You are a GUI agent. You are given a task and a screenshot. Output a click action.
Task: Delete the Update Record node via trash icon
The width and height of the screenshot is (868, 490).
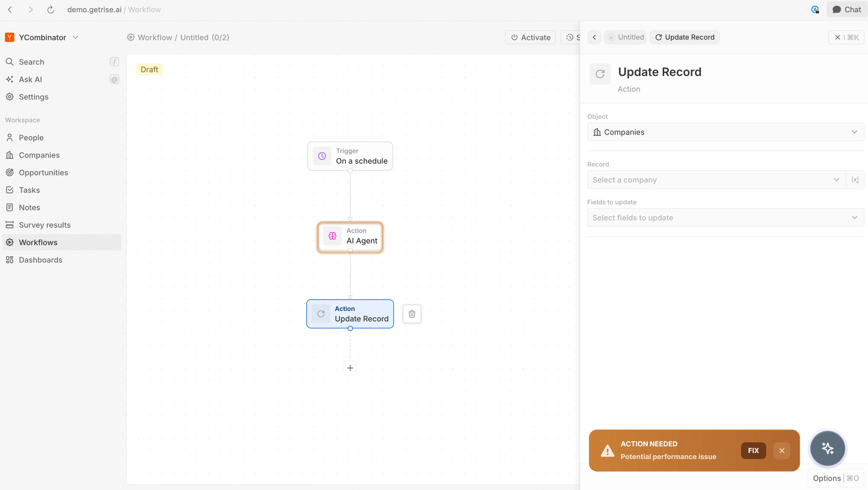(x=412, y=314)
